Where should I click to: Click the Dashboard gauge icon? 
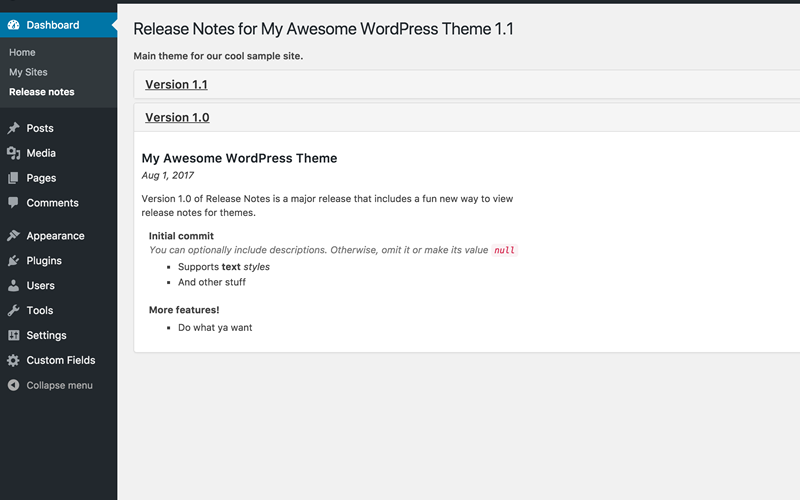click(14, 25)
